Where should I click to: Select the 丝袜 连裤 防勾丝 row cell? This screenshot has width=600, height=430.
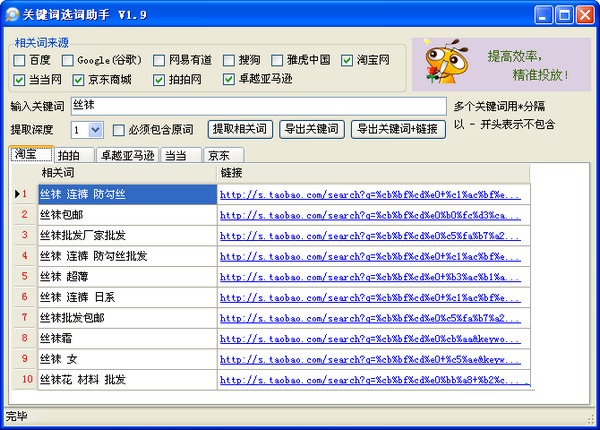pyautogui.click(x=127, y=194)
